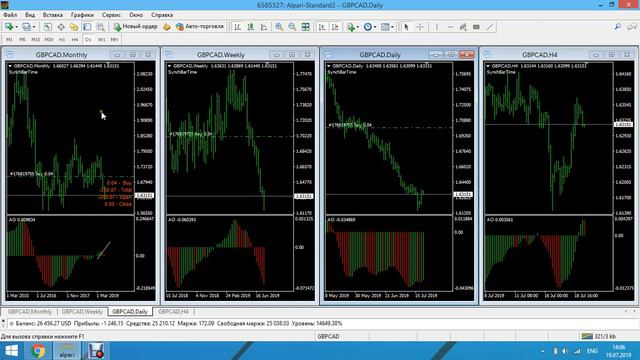
Task: Click the New Chart toolbar icon
Action: [x=8, y=27]
